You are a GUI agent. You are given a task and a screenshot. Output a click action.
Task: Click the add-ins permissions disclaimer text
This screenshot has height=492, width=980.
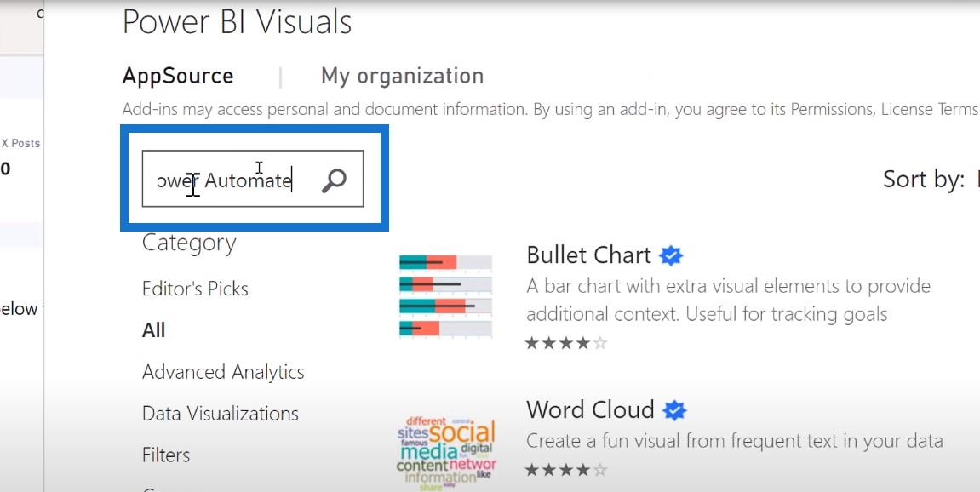551,110
